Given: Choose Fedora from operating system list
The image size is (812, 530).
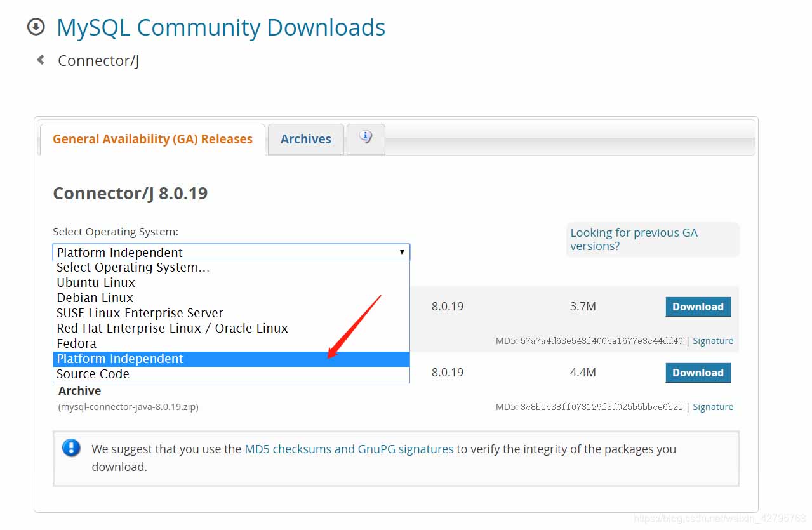Looking at the screenshot, I should [76, 343].
